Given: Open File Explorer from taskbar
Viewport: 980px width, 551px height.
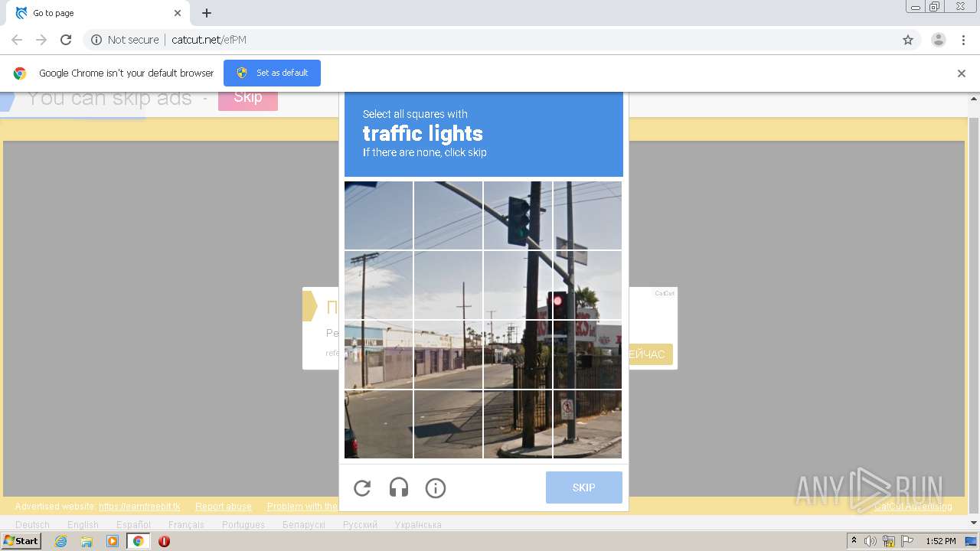Looking at the screenshot, I should point(87,541).
